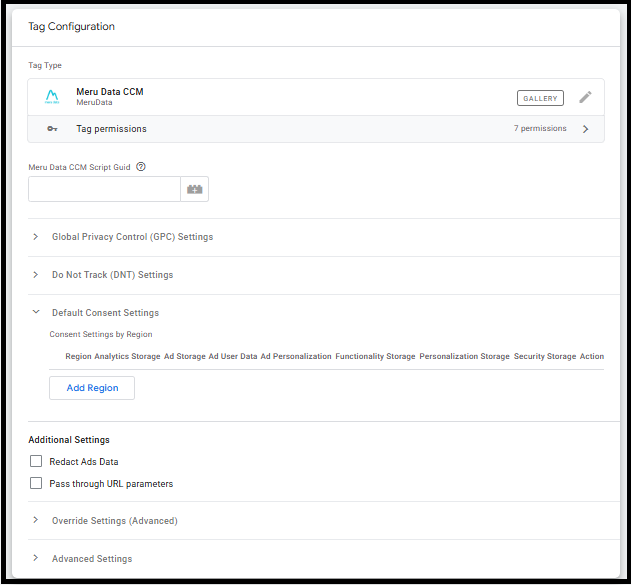Collapse Default Consent Settings section

click(36, 313)
